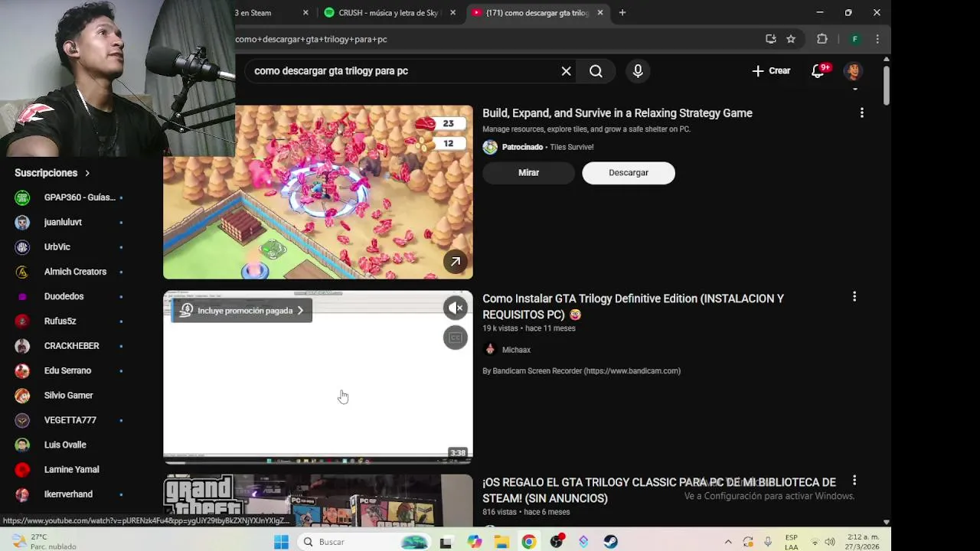Click the browser address bar URL
The height and width of the screenshot is (551, 980).
pos(311,39)
